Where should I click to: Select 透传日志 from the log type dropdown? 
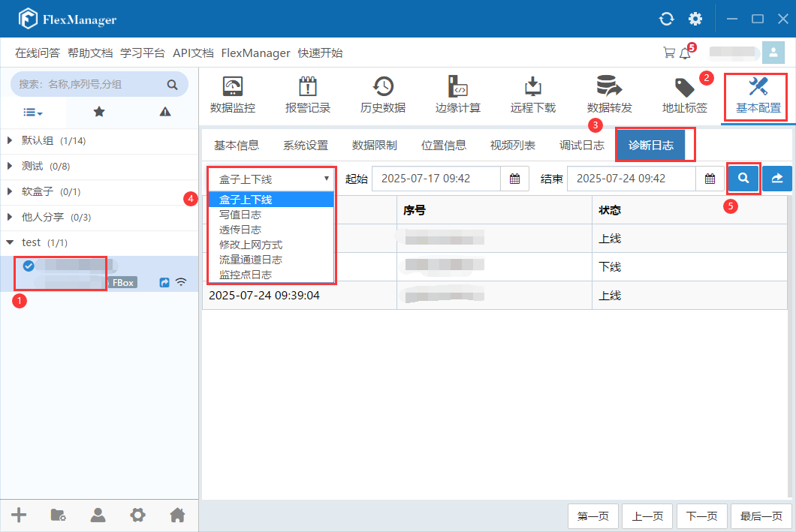pos(240,230)
